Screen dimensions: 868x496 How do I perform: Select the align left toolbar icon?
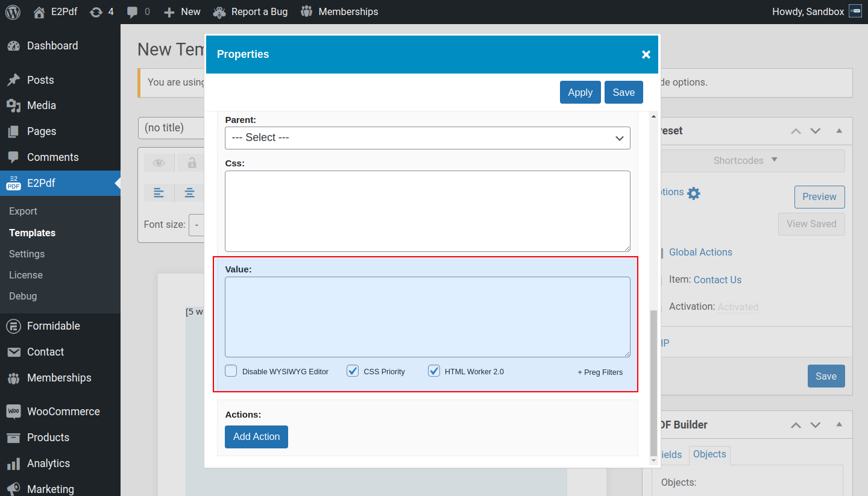tap(159, 193)
